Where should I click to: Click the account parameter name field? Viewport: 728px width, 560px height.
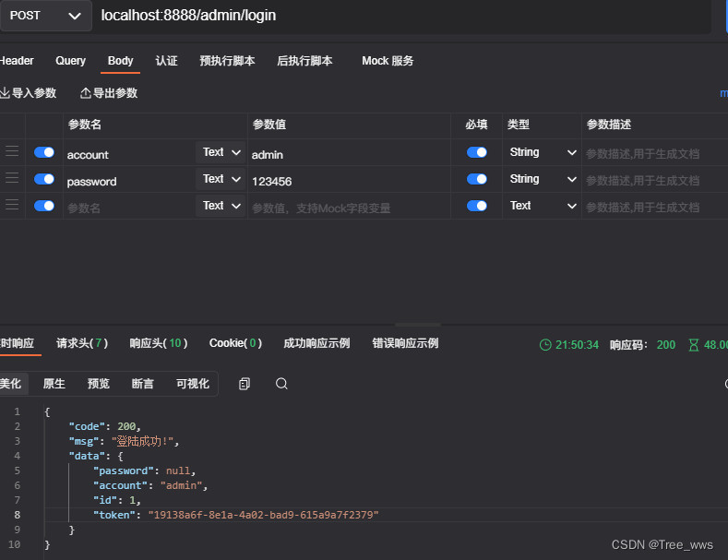coord(129,155)
